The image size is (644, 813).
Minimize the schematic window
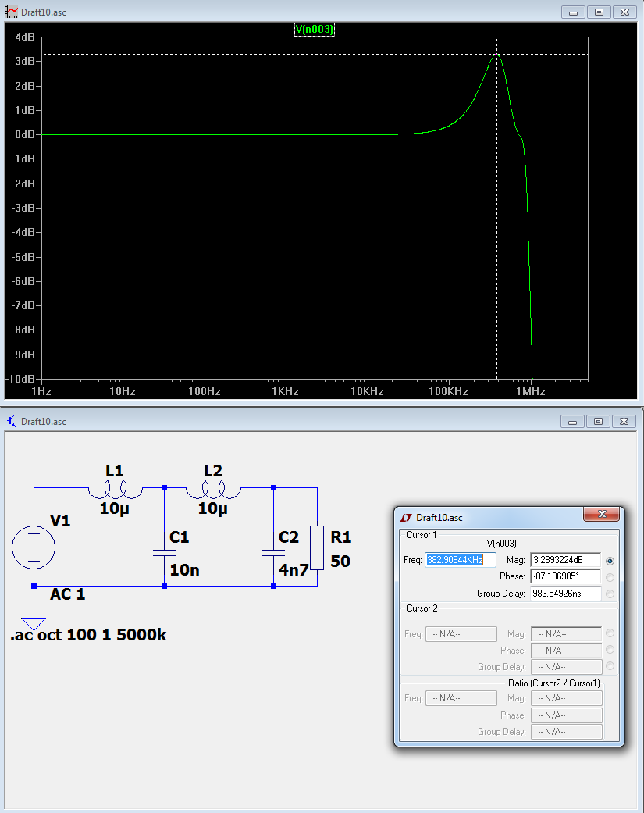pyautogui.click(x=572, y=422)
